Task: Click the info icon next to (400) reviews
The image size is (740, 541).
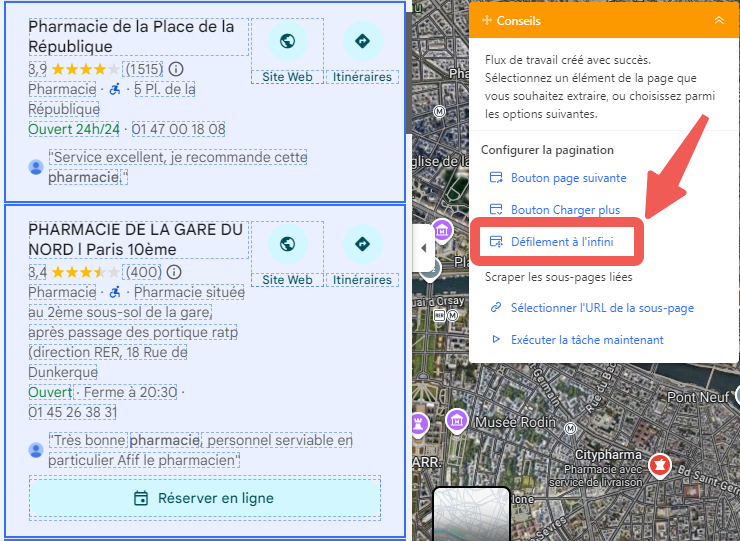Action: point(174,272)
